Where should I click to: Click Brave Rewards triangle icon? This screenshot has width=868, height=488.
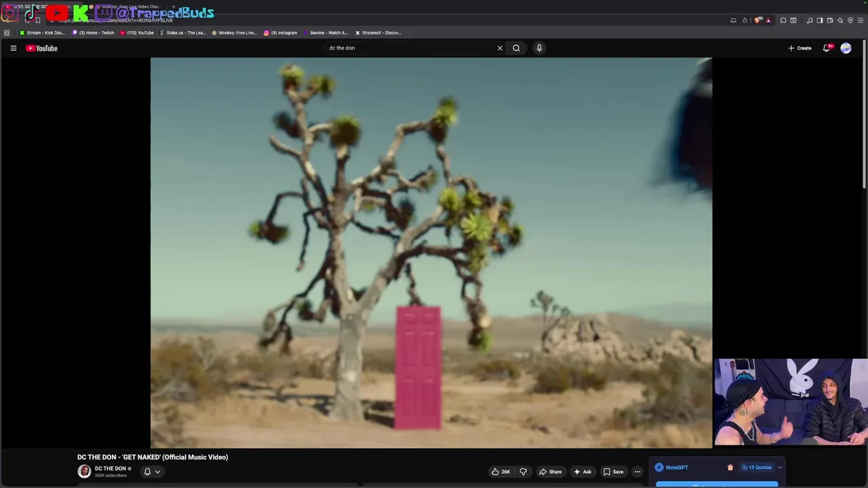click(768, 20)
